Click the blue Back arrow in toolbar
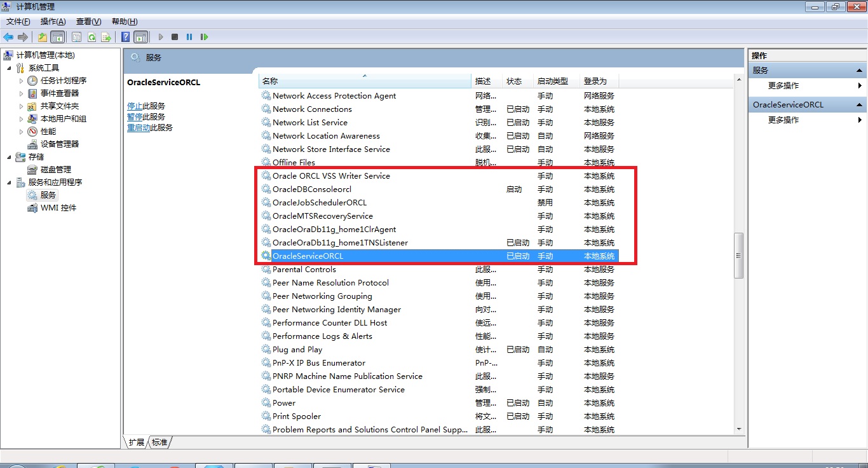This screenshot has height=468, width=868. click(8, 37)
